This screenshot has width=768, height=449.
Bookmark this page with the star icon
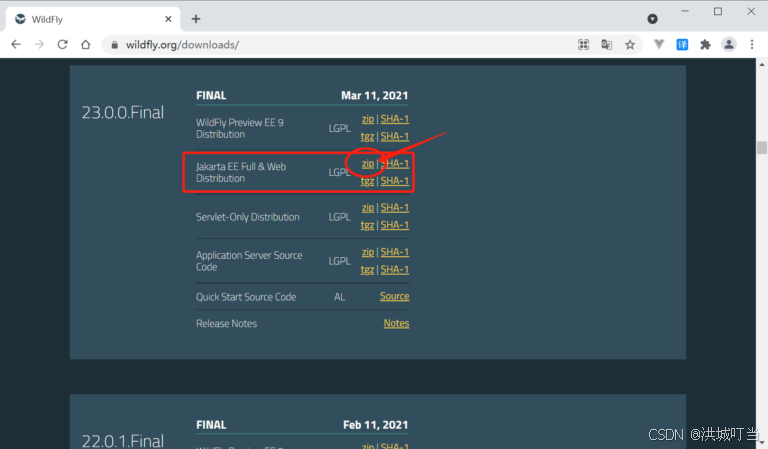point(630,45)
